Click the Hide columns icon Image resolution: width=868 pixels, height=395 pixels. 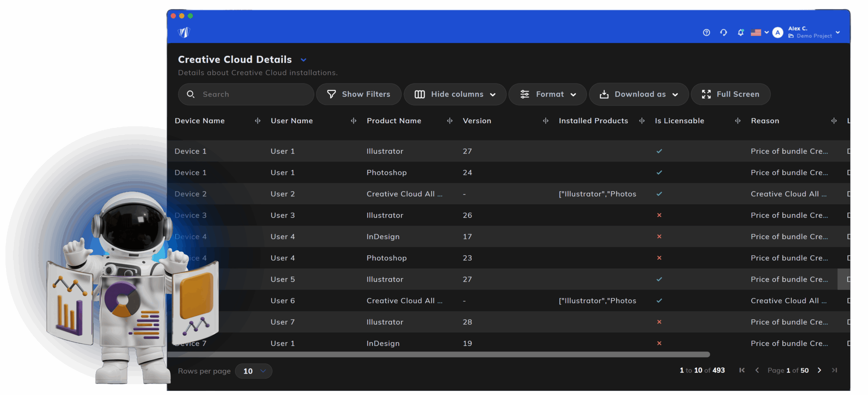click(x=420, y=94)
